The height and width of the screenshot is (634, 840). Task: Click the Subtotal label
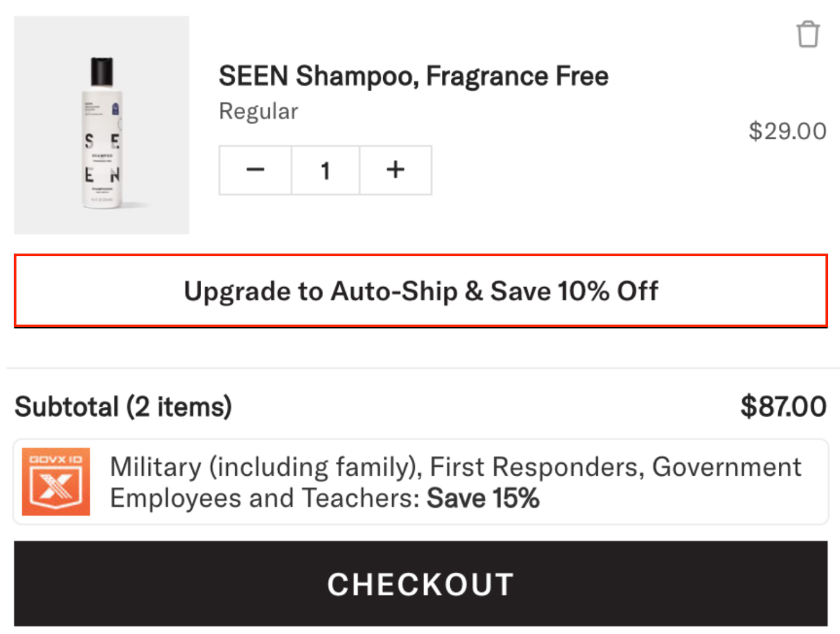66,407
